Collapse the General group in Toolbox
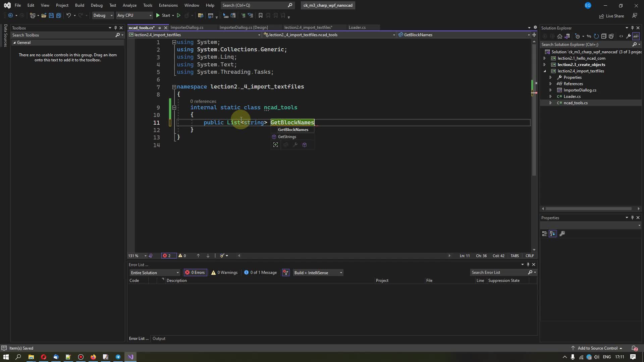The width and height of the screenshot is (644, 362). pyautogui.click(x=14, y=43)
